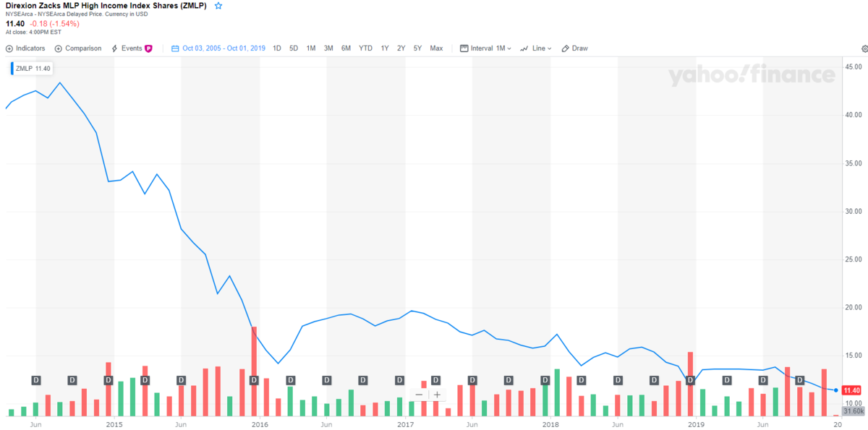Click the blue endpoint dot on the price line
This screenshot has height=430, width=868.
point(836,390)
